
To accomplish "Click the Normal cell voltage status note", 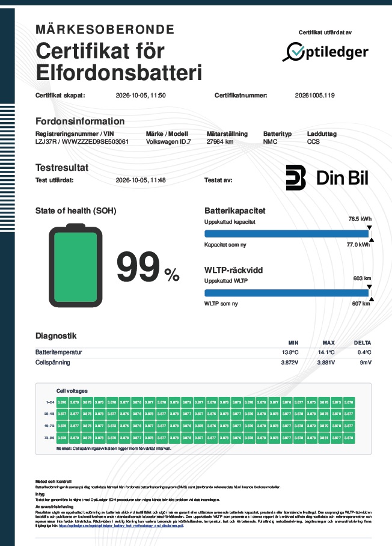I will click(x=114, y=449).
